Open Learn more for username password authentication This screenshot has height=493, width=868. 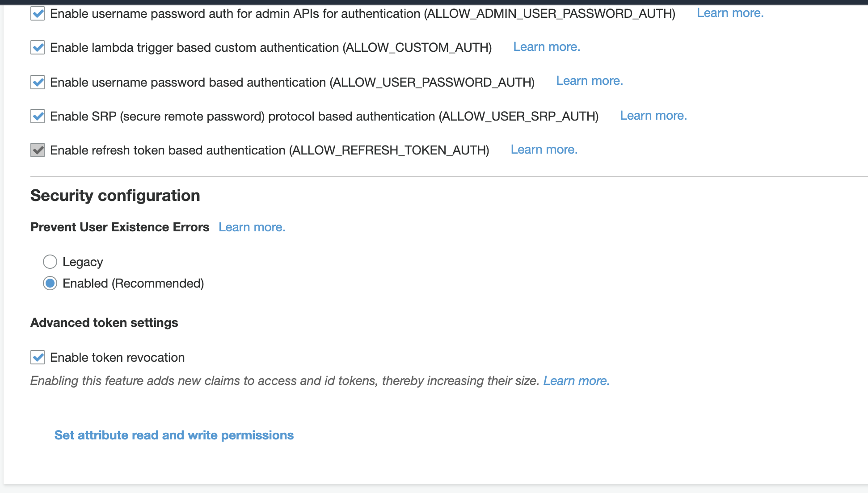589,80
